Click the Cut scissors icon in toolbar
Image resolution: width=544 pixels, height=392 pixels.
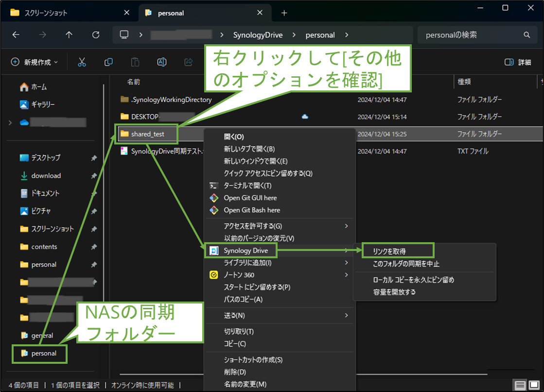[82, 62]
